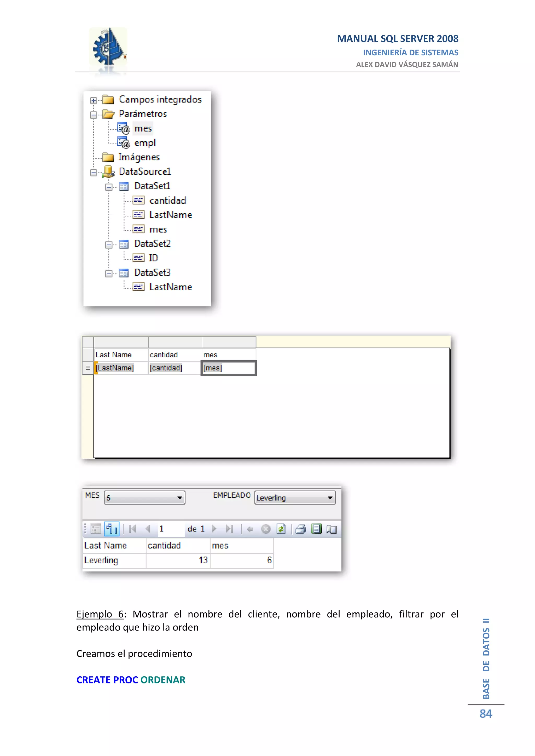Select the DataSource1 database icon
The height and width of the screenshot is (756, 535).
(x=108, y=172)
